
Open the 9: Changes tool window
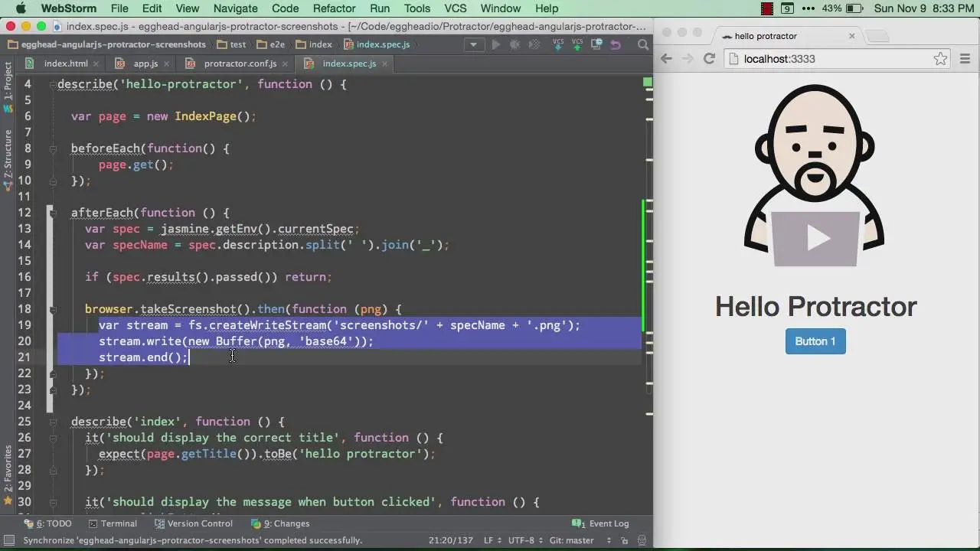click(x=280, y=523)
